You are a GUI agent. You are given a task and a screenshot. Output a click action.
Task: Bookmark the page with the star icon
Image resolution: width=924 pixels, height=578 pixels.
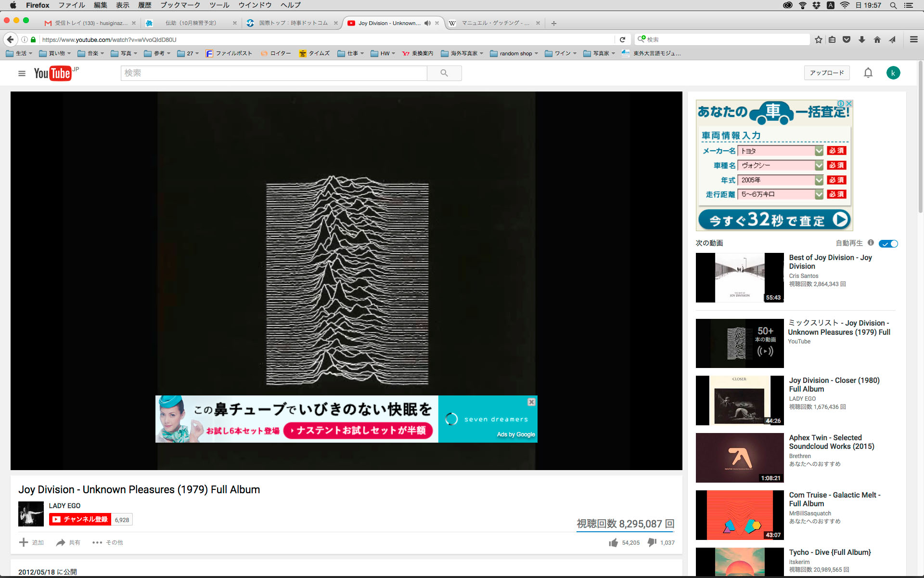[x=818, y=39]
